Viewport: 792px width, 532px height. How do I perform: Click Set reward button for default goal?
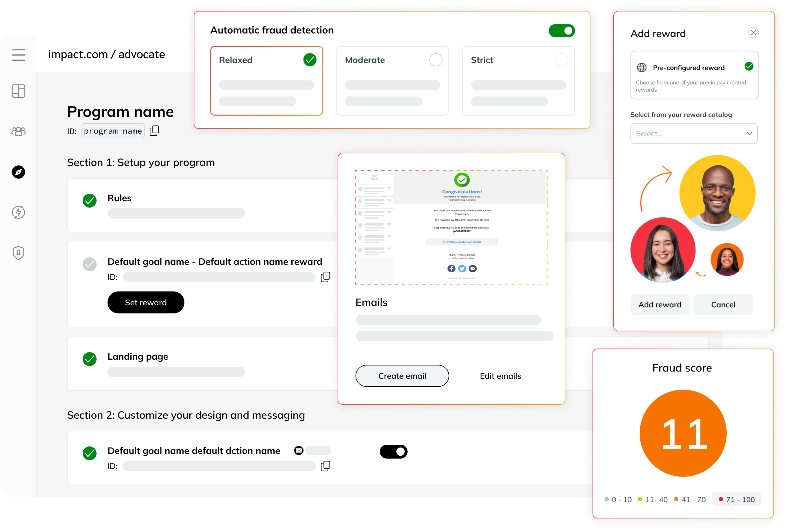(x=145, y=302)
